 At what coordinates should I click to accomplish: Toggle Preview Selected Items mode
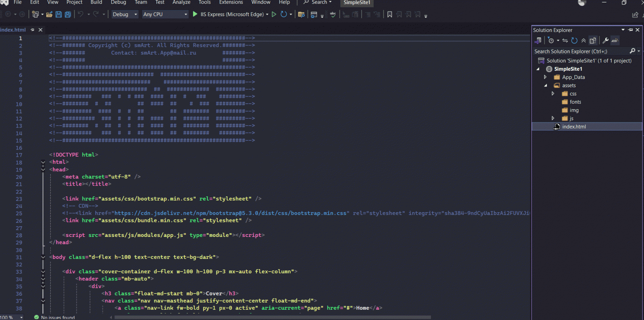coord(615,41)
